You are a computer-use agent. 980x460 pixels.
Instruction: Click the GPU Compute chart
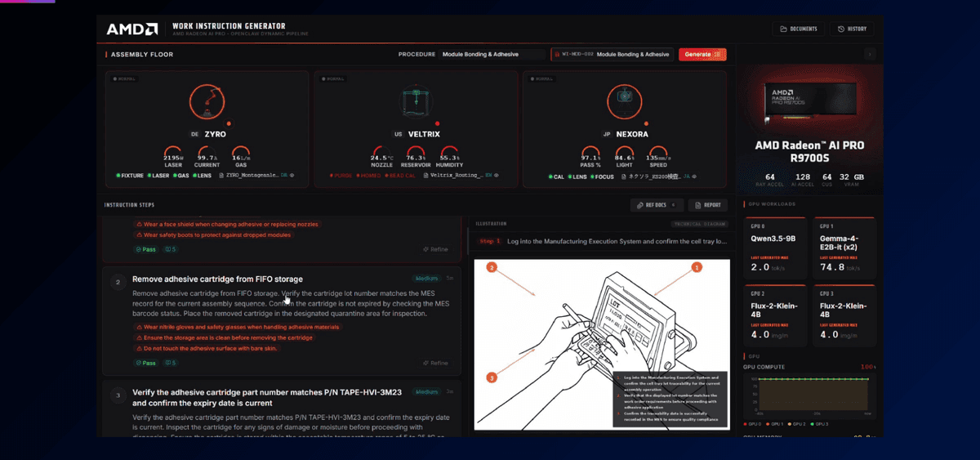[x=808, y=396]
